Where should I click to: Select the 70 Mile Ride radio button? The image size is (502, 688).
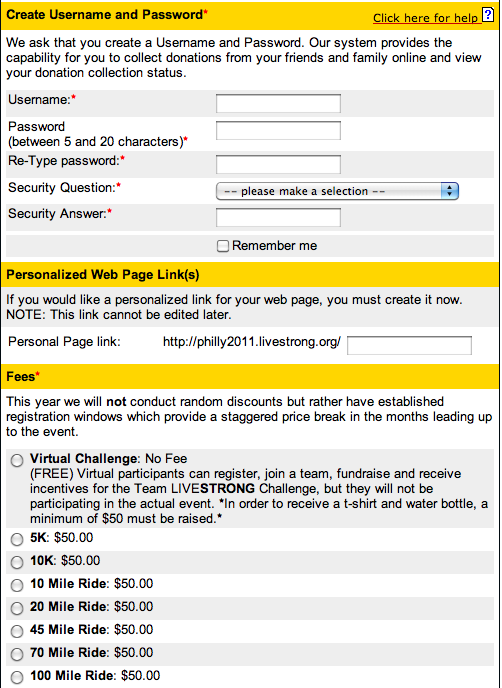(17, 654)
